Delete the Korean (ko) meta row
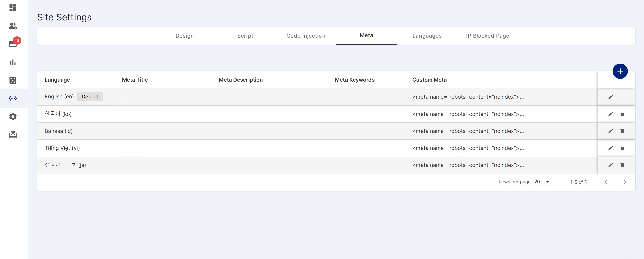The image size is (644, 259). [622, 114]
